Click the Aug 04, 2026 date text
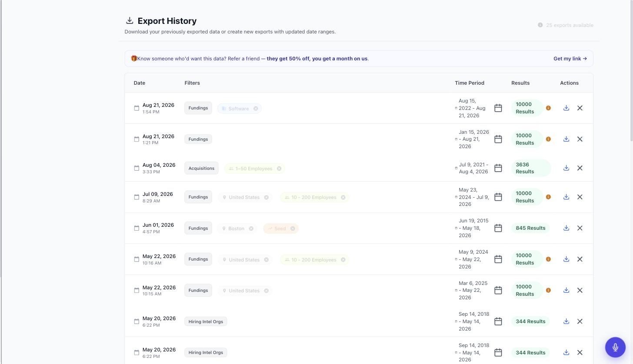 tap(159, 165)
